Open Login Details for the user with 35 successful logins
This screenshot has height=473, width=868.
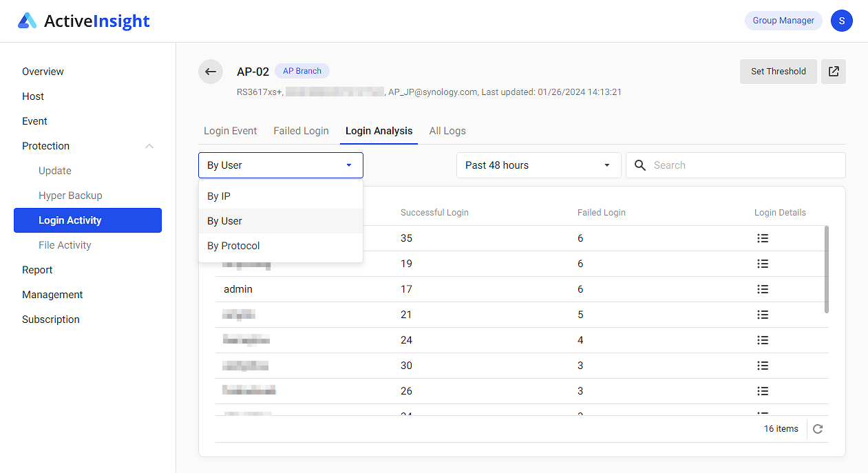[763, 238]
